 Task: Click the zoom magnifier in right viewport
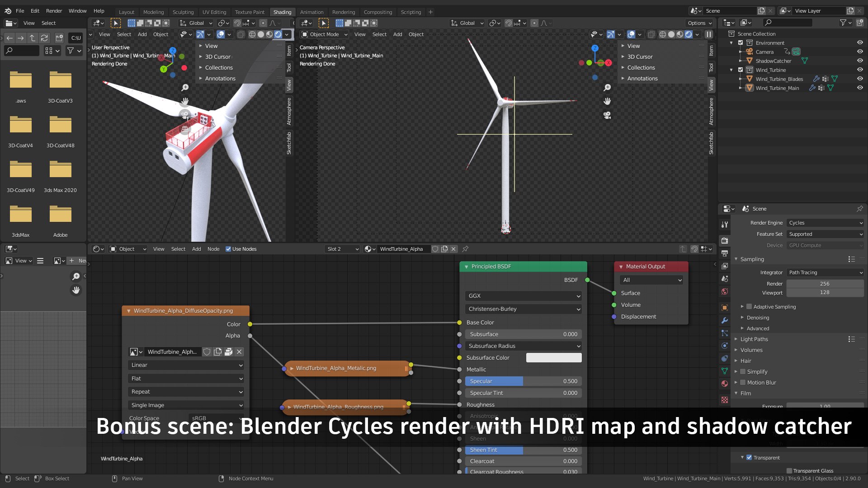pos(607,88)
